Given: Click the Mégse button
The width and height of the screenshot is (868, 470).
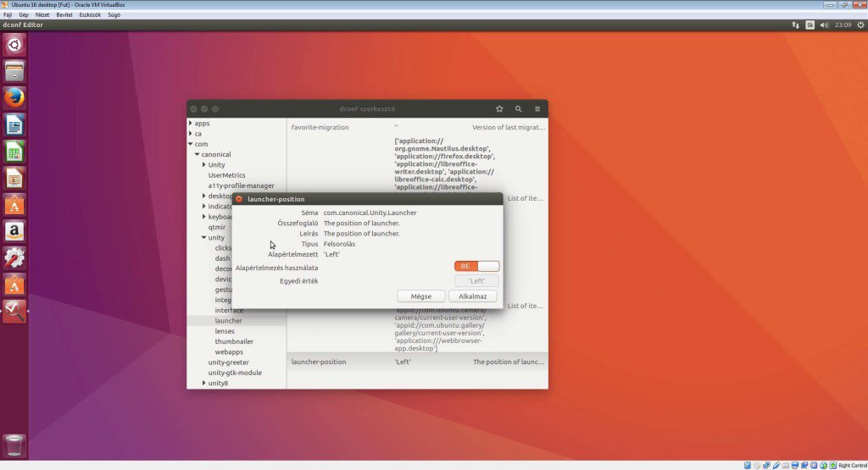Looking at the screenshot, I should click(420, 296).
